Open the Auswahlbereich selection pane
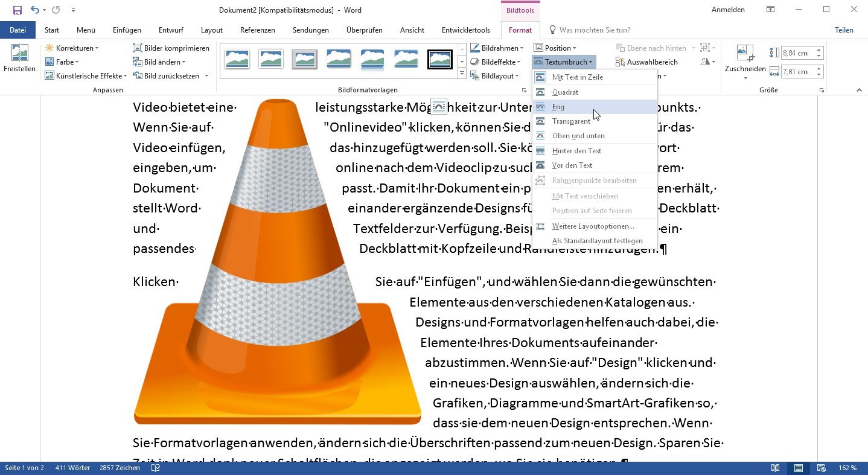Viewport: 868px width, 475px height. pyautogui.click(x=647, y=62)
